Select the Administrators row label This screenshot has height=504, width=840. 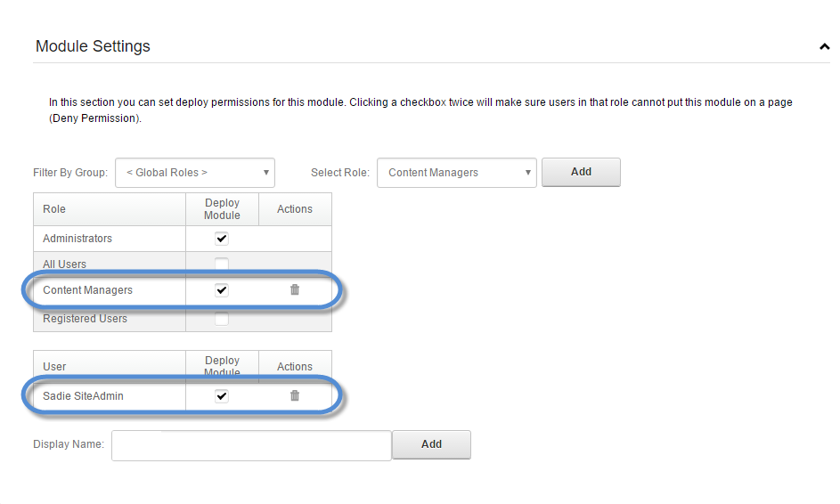tap(77, 239)
